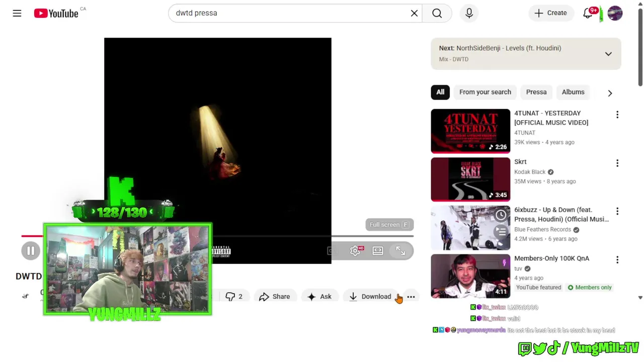Screen dimensions: 644x362
Task: Click the magnifier search button
Action: coord(437,13)
